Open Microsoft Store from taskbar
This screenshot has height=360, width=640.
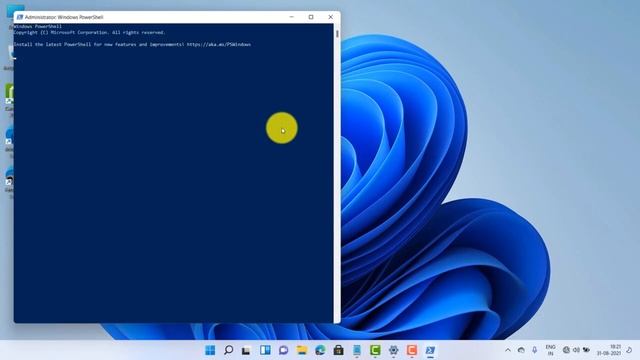[338, 350]
